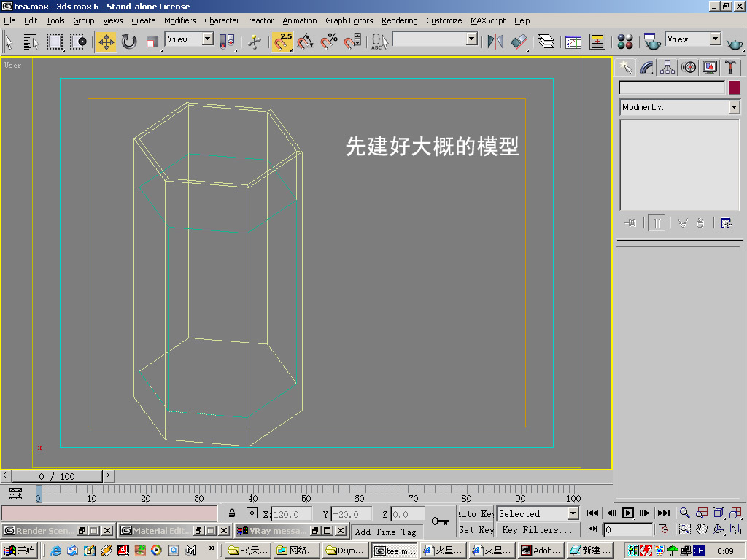The width and height of the screenshot is (747, 560).
Task: Click the X coordinate field
Action: [292, 514]
